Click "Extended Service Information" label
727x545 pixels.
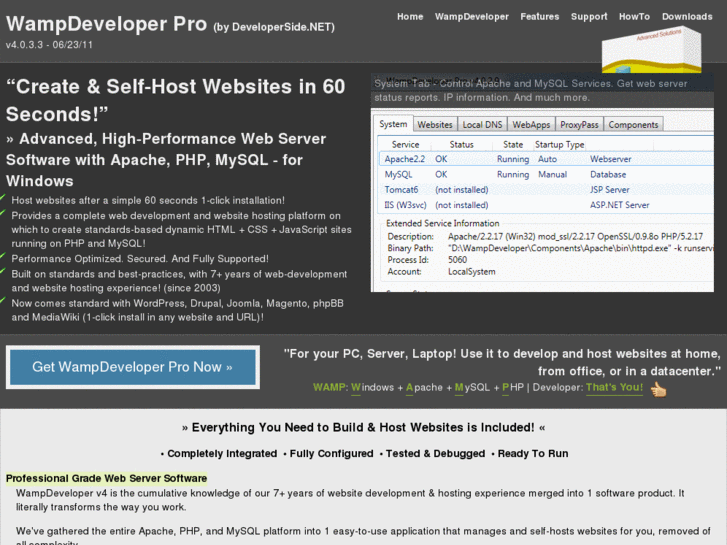(443, 224)
